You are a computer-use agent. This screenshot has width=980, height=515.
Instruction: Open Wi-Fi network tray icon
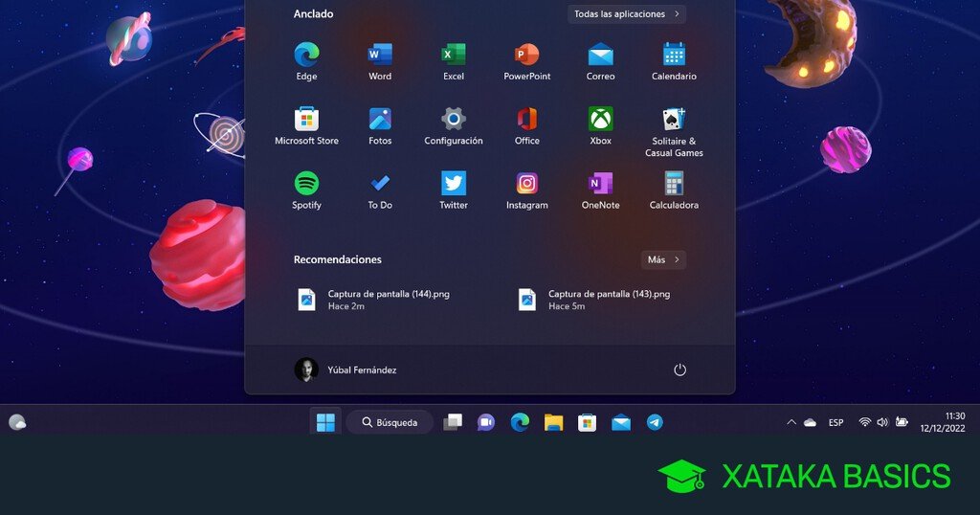click(865, 422)
